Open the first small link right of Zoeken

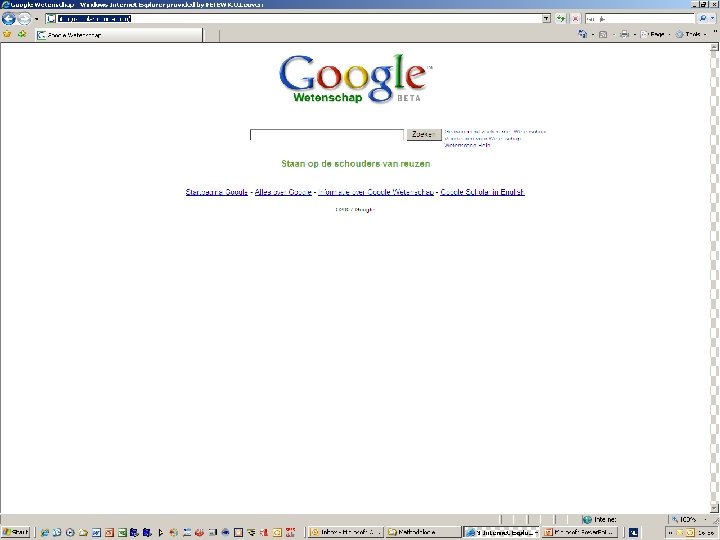tap(495, 132)
